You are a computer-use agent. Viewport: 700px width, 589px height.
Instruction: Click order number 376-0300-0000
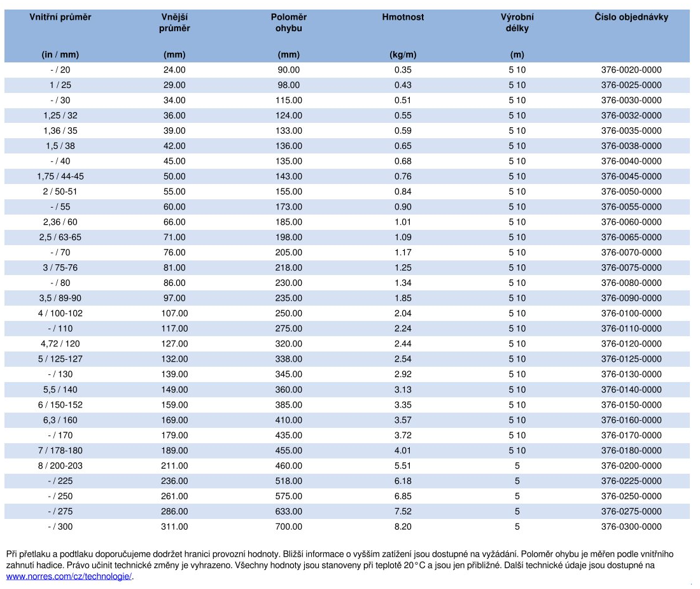pyautogui.click(x=631, y=527)
